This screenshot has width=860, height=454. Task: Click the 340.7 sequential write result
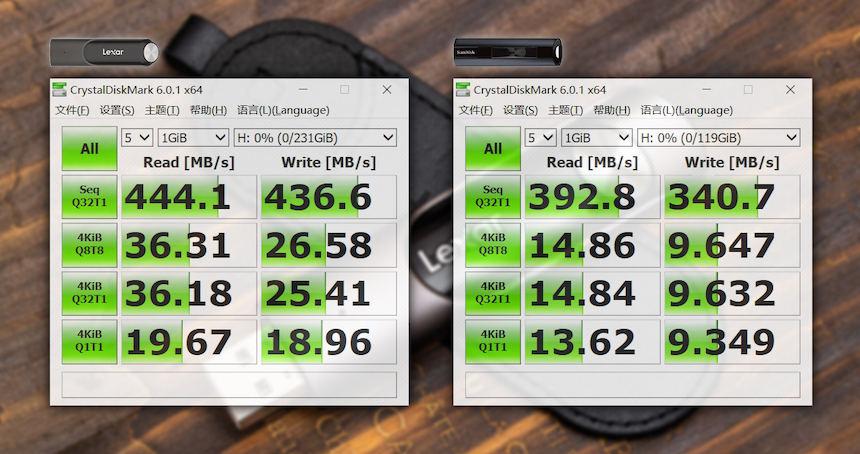732,197
